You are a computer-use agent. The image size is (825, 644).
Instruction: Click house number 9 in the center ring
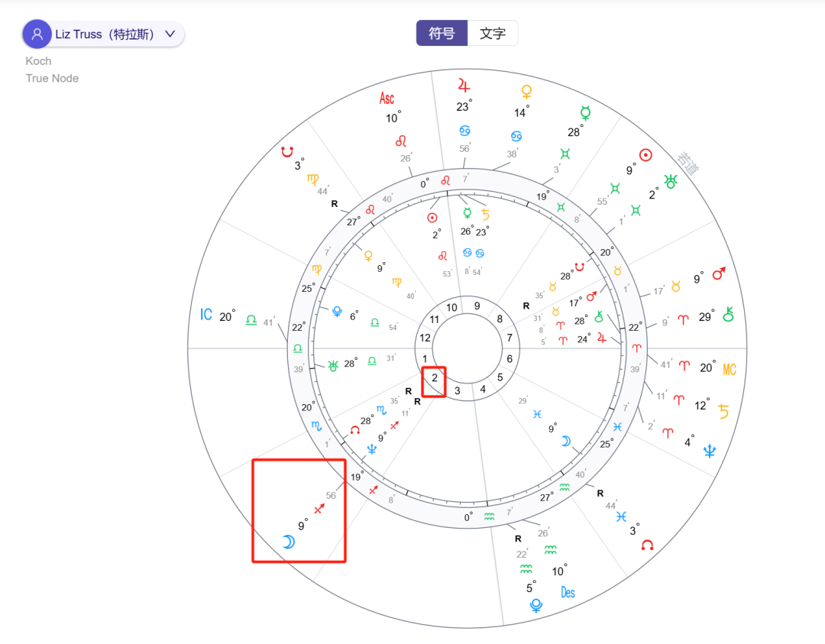(x=477, y=306)
